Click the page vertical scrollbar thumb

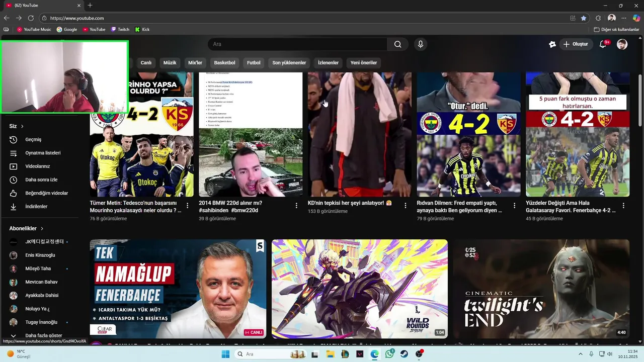[x=640, y=101]
